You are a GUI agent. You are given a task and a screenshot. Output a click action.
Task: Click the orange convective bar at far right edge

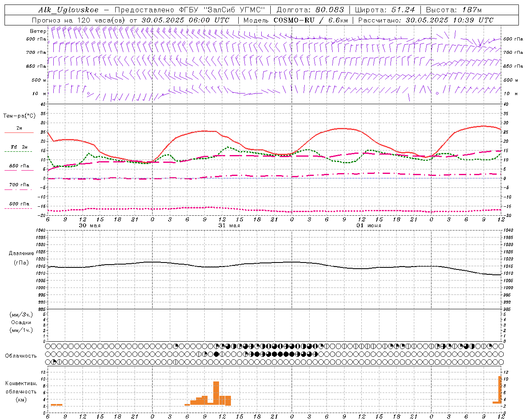[x=500, y=390]
